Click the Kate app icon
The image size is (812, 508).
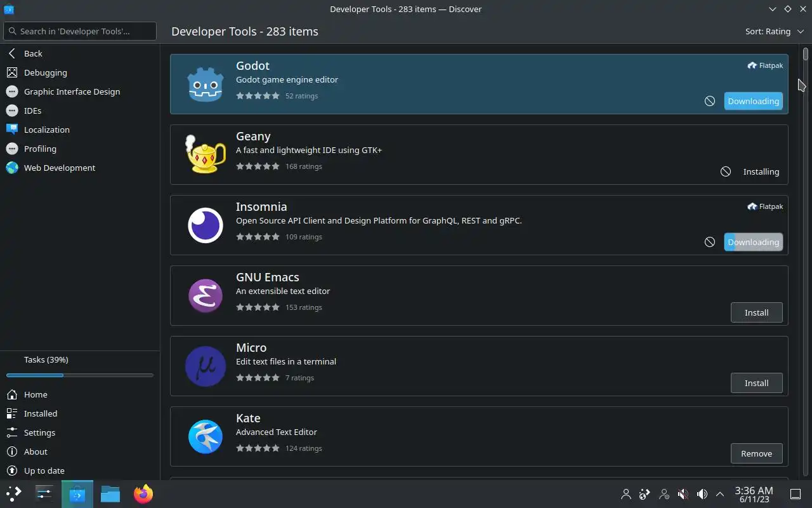[206, 436]
